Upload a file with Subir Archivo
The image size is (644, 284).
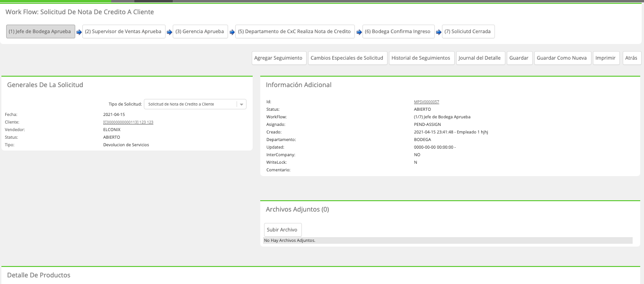[x=282, y=230]
